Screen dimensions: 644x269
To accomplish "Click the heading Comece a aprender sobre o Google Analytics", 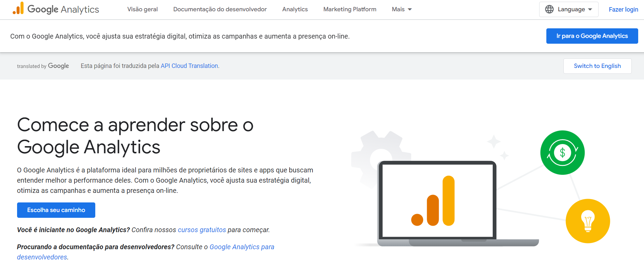I will (135, 136).
